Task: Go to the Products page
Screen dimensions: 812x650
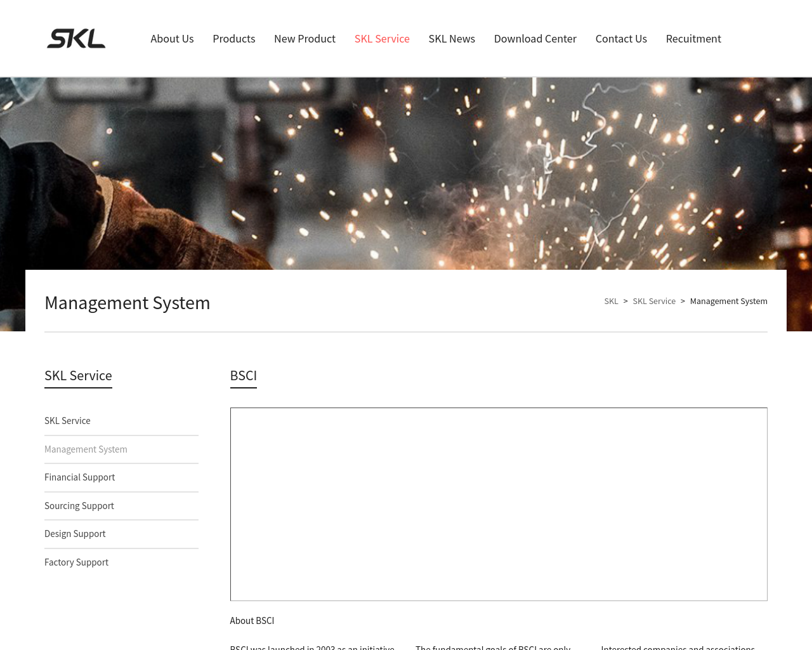Action: (x=234, y=39)
